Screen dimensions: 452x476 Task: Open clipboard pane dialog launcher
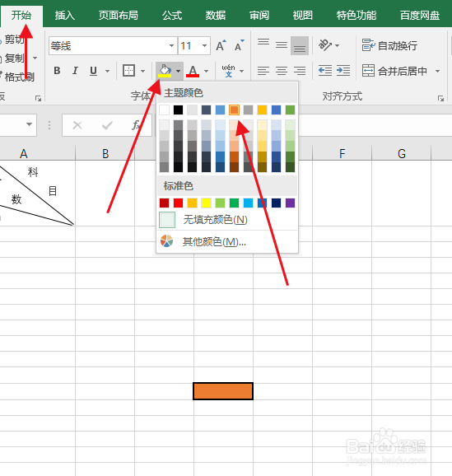tap(38, 98)
